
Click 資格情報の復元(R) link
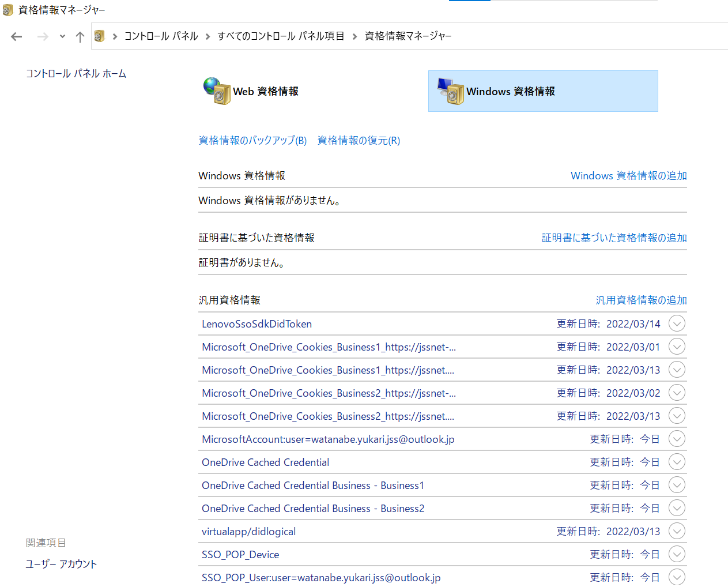(x=359, y=141)
